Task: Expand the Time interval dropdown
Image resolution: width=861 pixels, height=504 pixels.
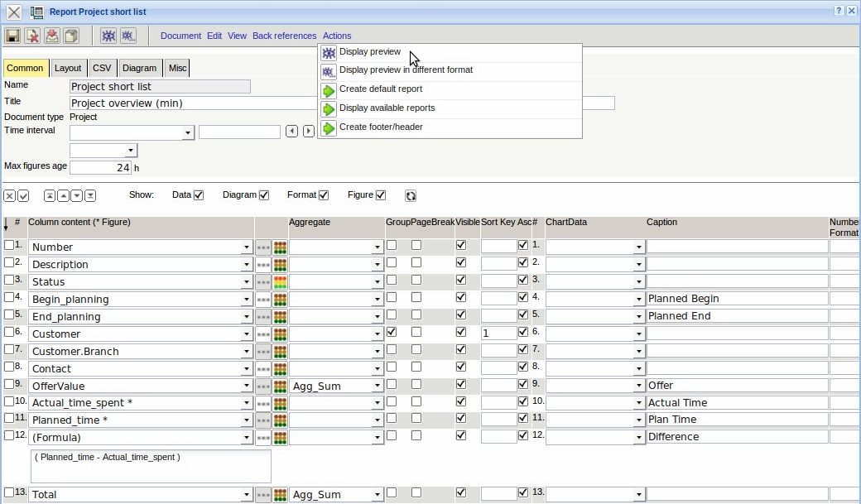Action: click(188, 133)
